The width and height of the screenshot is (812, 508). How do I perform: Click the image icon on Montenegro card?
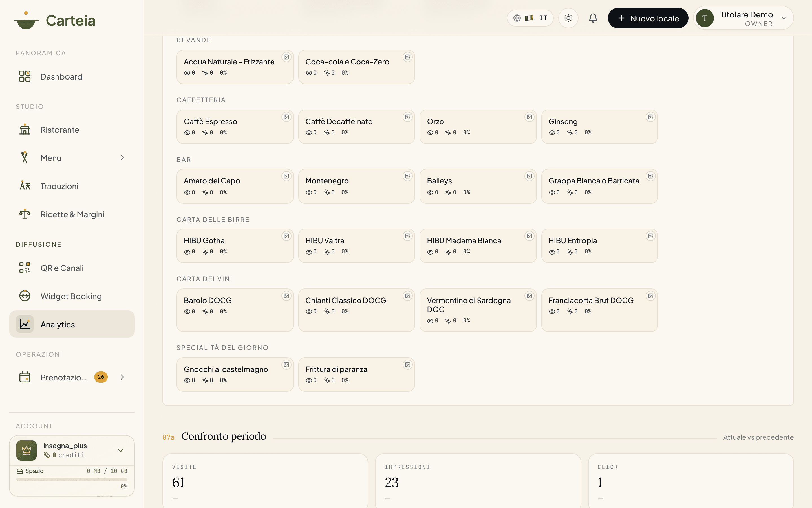408,176
